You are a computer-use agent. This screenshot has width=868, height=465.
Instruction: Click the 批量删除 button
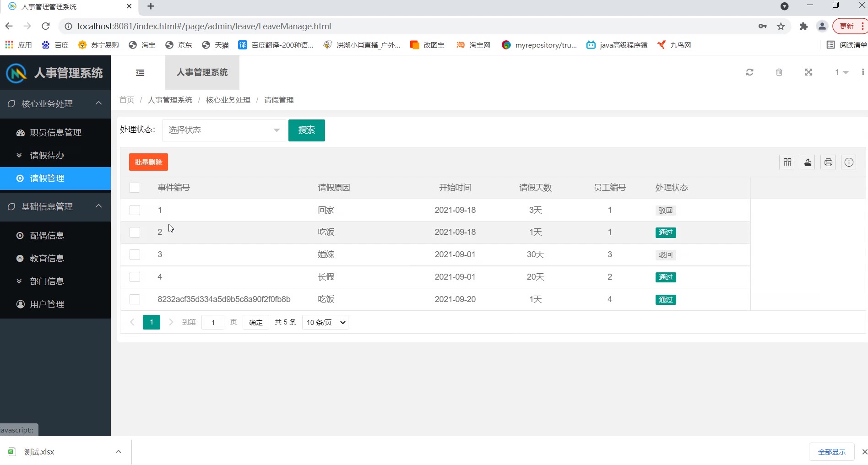pyautogui.click(x=148, y=162)
